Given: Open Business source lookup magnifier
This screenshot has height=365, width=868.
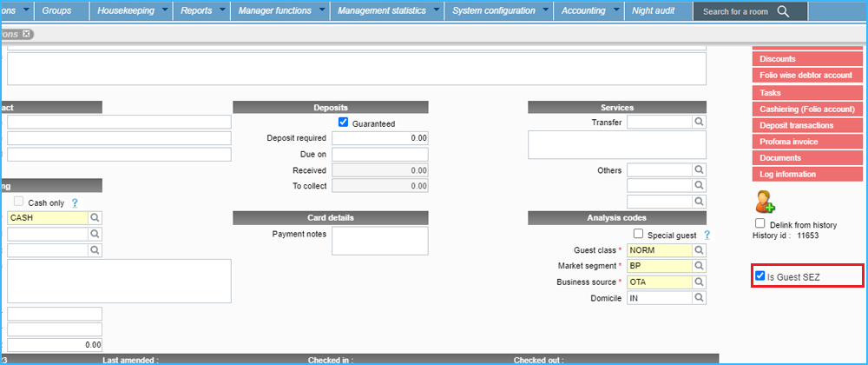Looking at the screenshot, I should pos(699,282).
